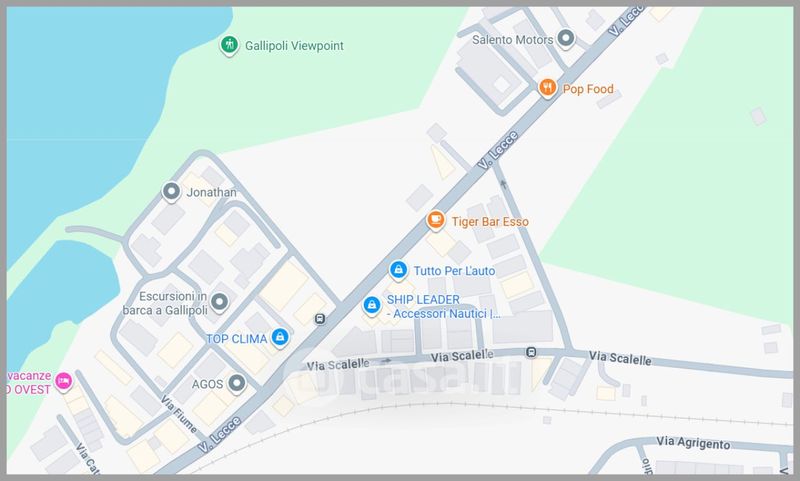Click the Jonathan place marker
Image resolution: width=800 pixels, height=481 pixels.
[171, 192]
